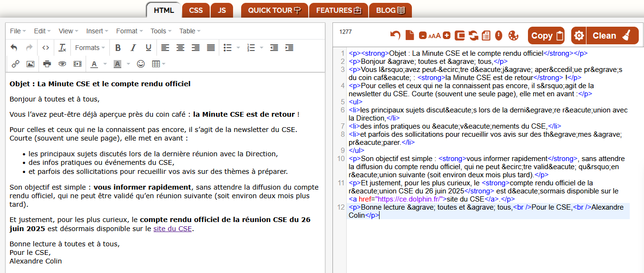The image size is (644, 273).
Task: Toggle bold formatting
Action: click(x=118, y=48)
